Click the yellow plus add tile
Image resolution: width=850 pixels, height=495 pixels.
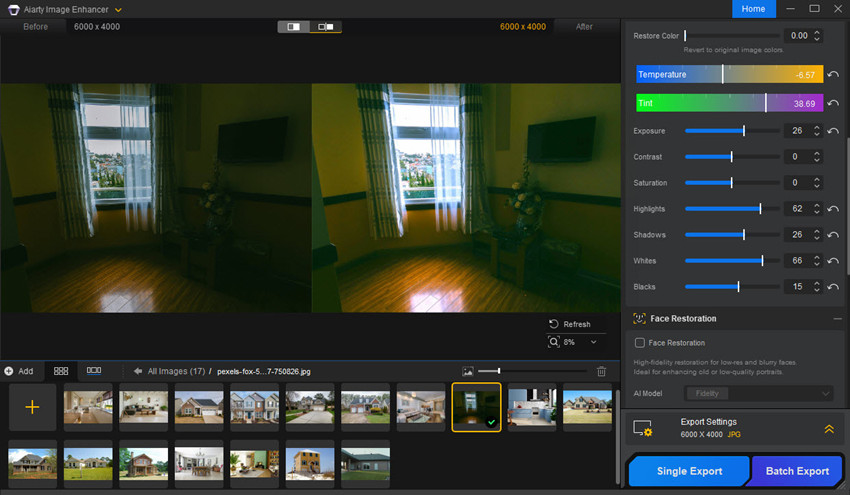33,407
